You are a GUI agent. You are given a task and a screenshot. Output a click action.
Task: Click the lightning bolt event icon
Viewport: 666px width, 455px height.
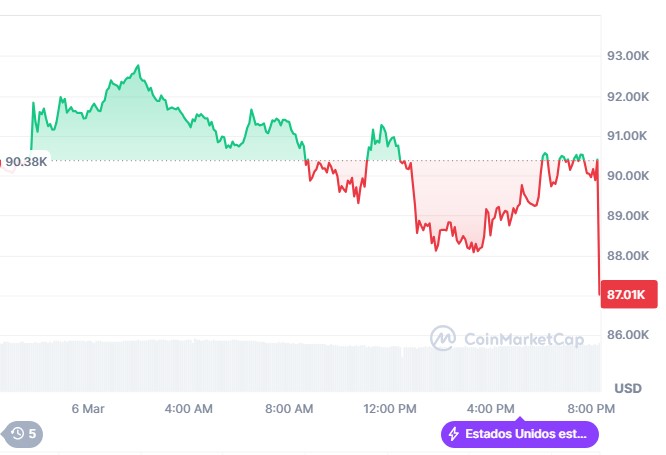pyautogui.click(x=454, y=435)
